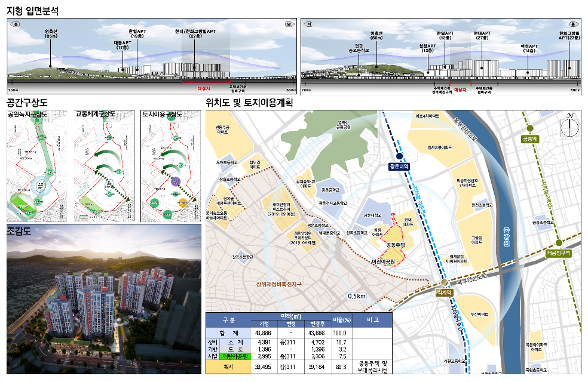Click the 광운대역 station marker

pyautogui.click(x=399, y=156)
